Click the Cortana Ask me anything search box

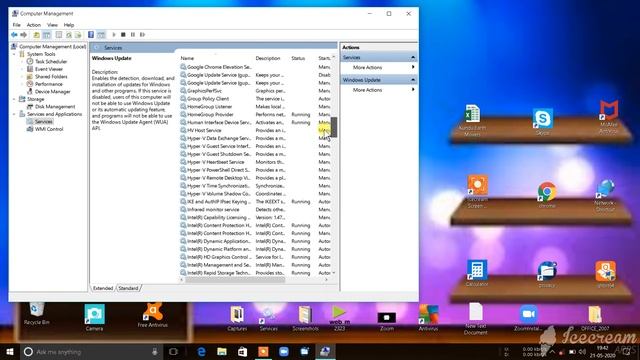click(x=92, y=351)
